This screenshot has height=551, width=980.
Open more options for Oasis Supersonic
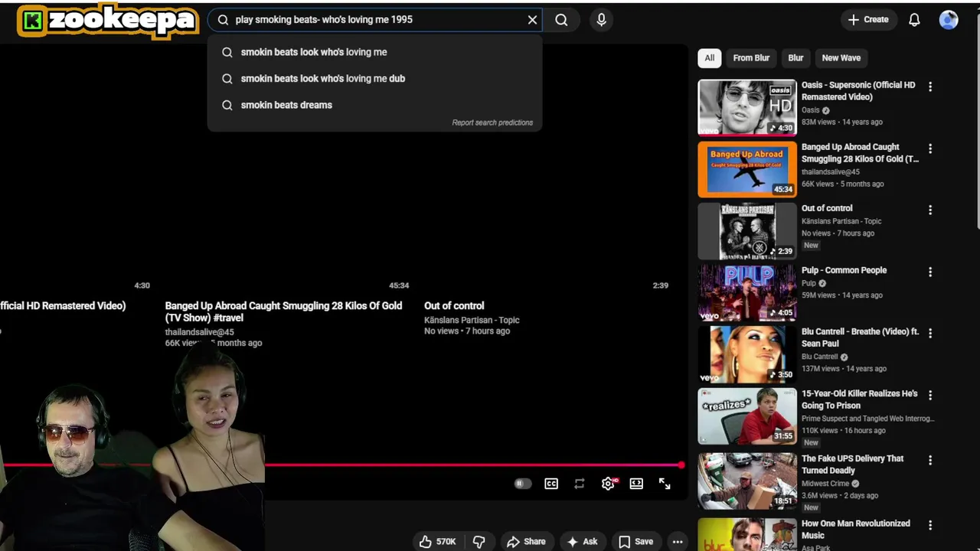(930, 86)
